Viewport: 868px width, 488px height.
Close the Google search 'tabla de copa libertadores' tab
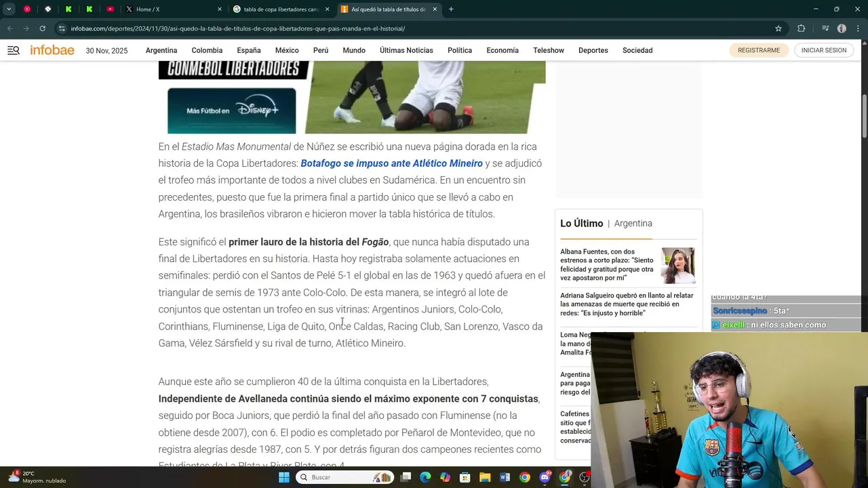(x=327, y=9)
